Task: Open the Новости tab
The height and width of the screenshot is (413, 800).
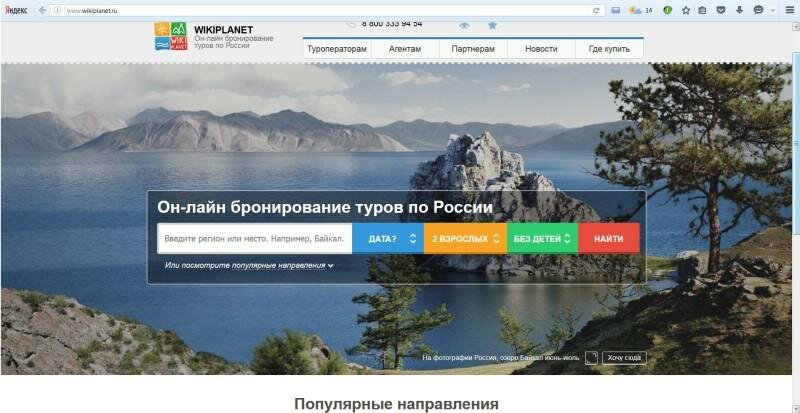Action: tap(541, 49)
